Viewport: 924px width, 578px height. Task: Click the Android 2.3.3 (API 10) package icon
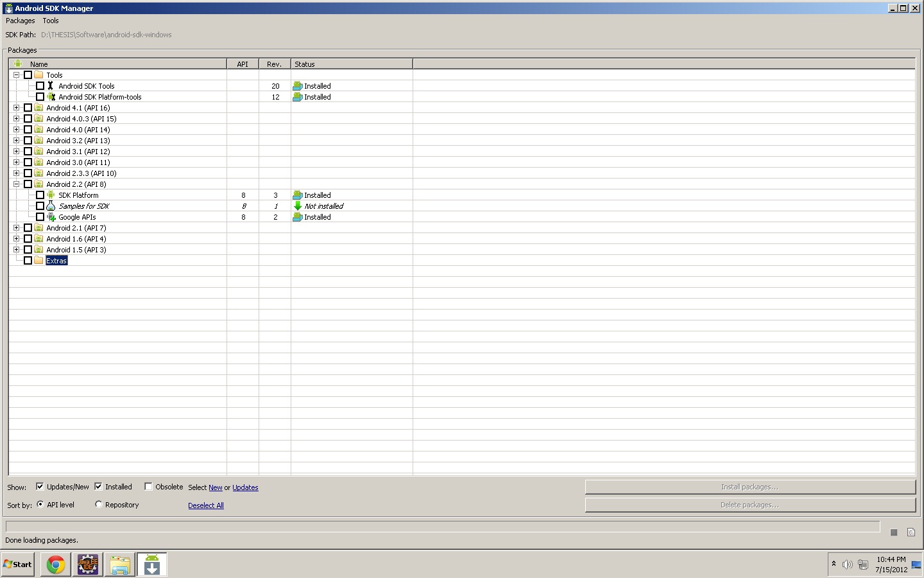point(38,173)
